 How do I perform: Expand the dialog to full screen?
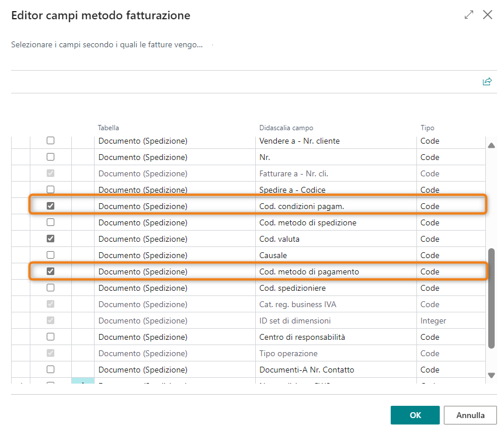[x=468, y=15]
